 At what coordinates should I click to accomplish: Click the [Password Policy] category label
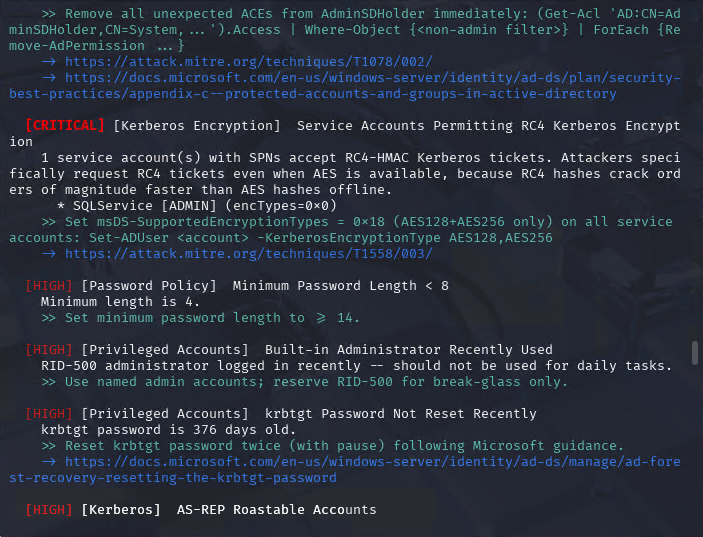149,286
